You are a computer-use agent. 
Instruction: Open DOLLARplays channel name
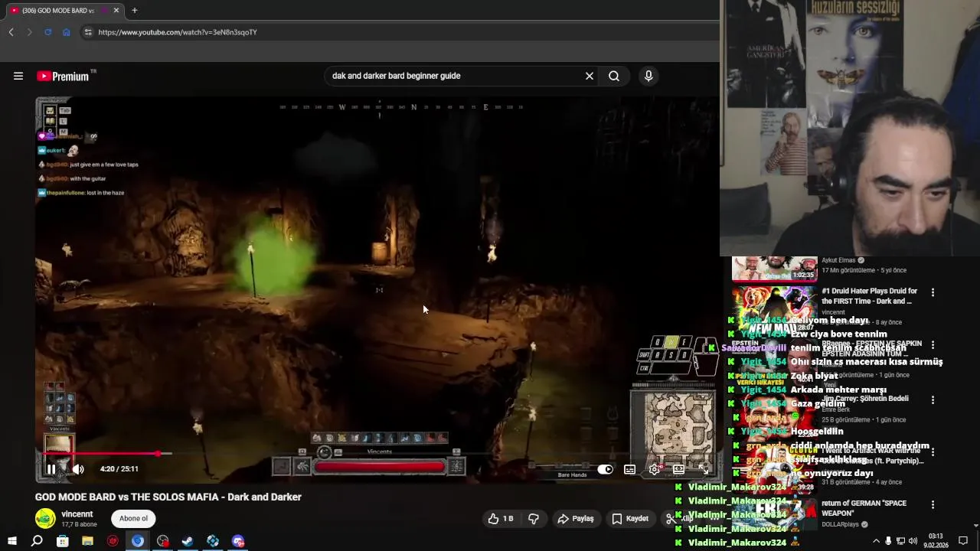(x=841, y=524)
